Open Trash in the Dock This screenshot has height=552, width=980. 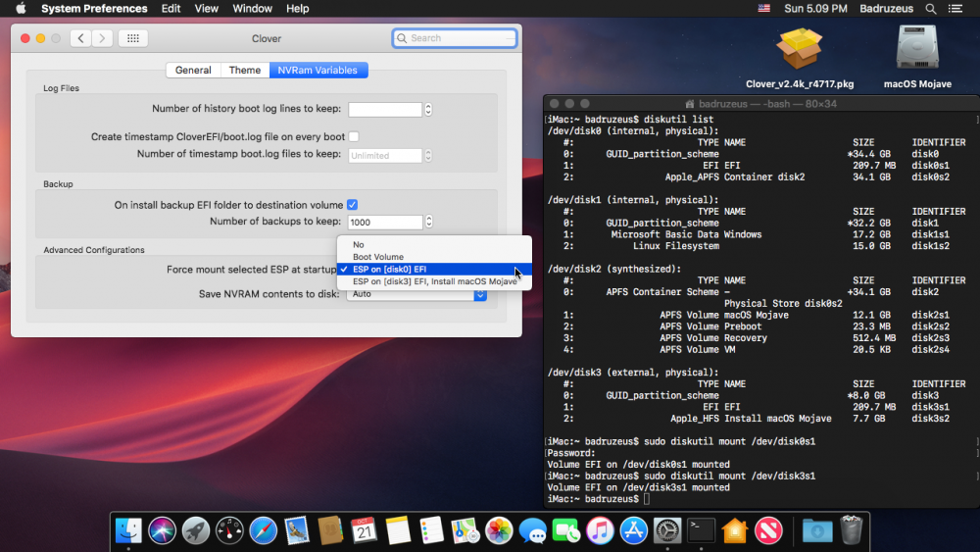(x=852, y=530)
